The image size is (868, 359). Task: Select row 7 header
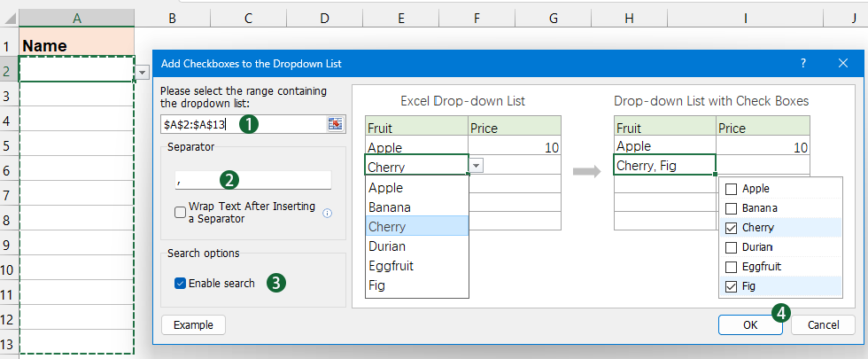[9, 195]
